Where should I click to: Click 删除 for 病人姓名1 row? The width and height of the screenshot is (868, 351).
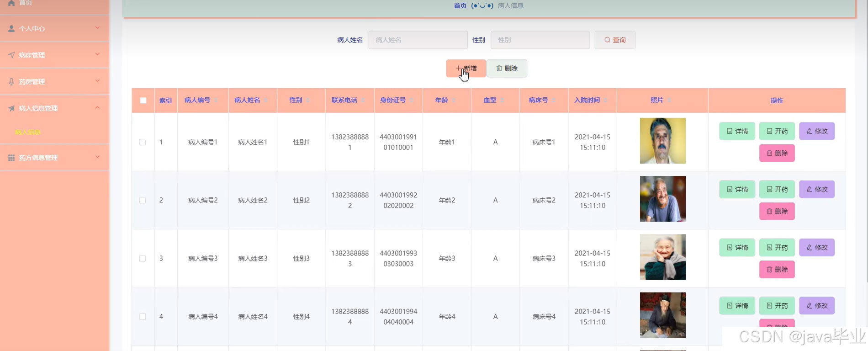[x=777, y=153]
